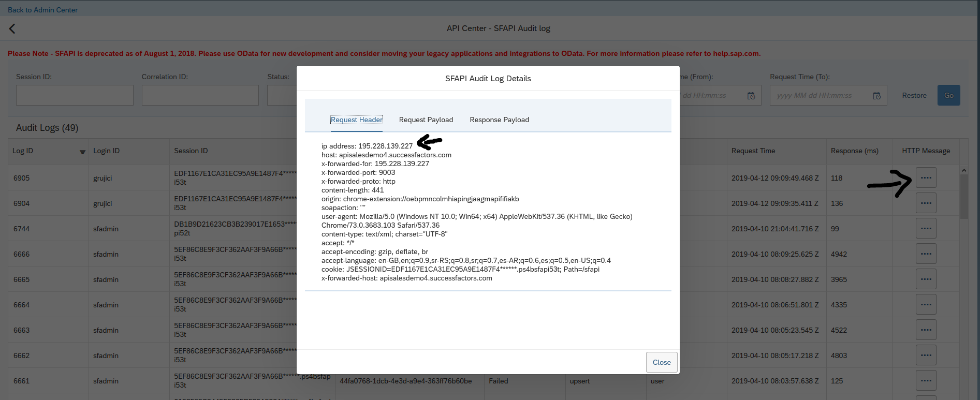The width and height of the screenshot is (980, 400).
Task: Click the origin chrome-extension line
Action: click(x=420, y=199)
